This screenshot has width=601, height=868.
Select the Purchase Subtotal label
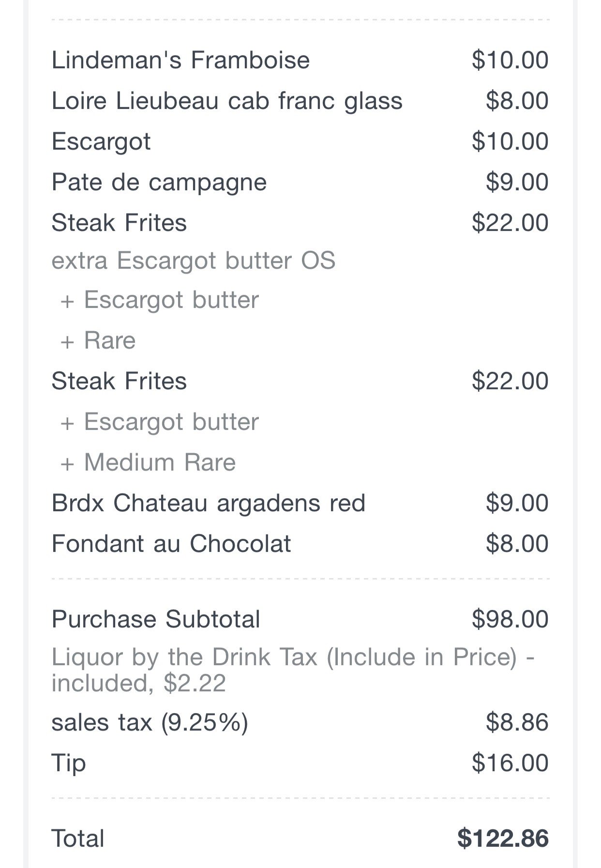pos(156,619)
